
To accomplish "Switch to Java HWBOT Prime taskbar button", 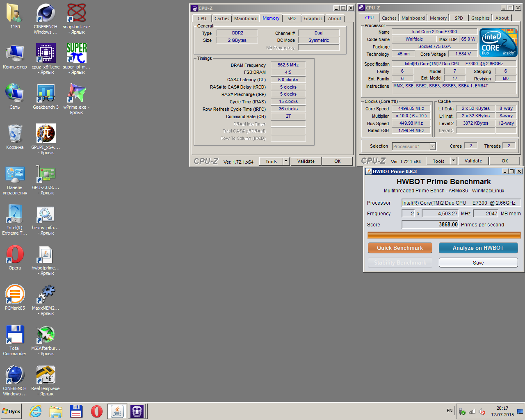I will 117,411.
